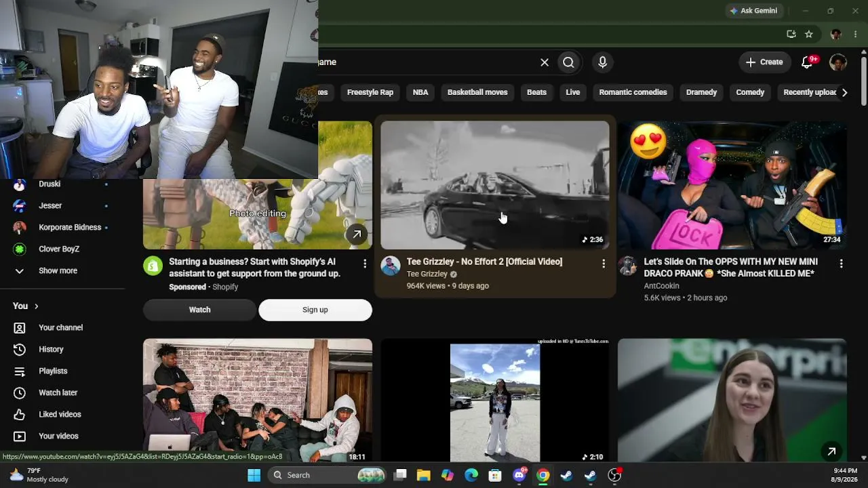868x488 pixels.
Task: Open Liked videos in the sidebar
Action: 60,414
